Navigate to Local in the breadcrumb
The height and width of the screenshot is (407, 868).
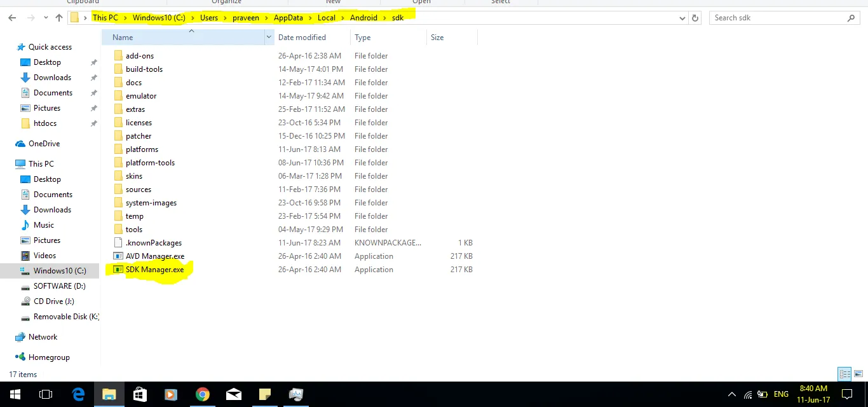click(326, 18)
